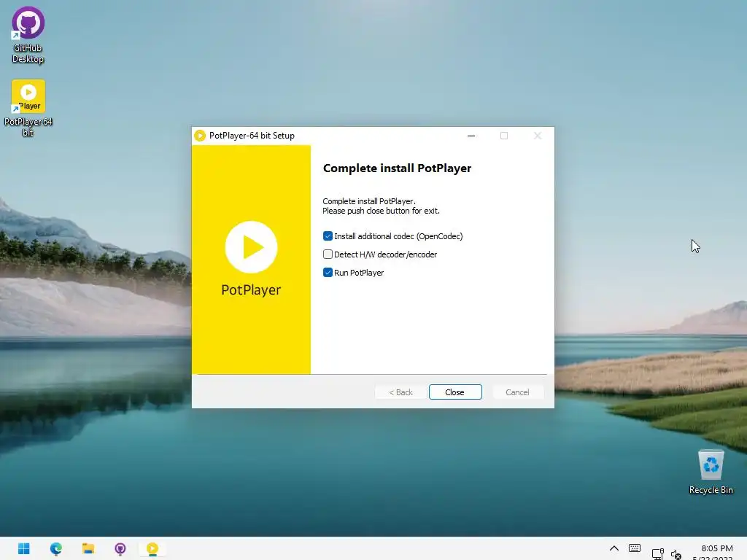Screen dimensions: 747x560
Task: Click the disabled Back button
Action: pos(400,392)
